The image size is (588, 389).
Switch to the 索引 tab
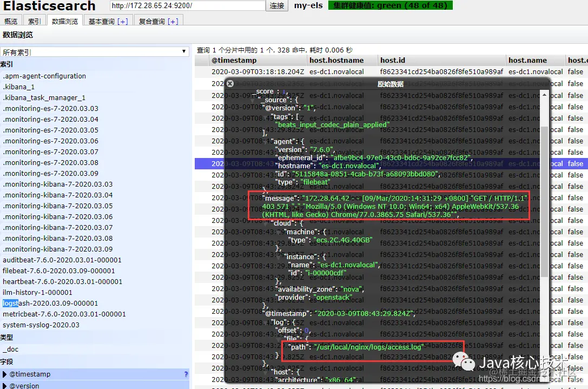click(x=35, y=22)
